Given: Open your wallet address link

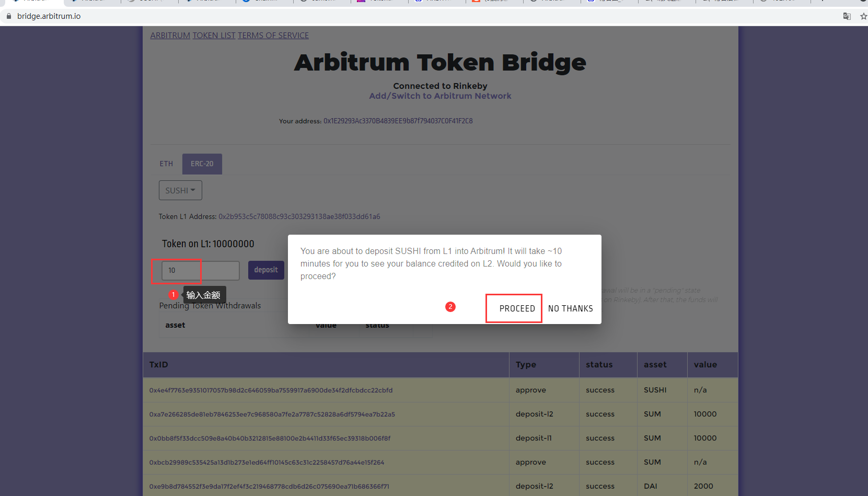Looking at the screenshot, I should tap(398, 121).
